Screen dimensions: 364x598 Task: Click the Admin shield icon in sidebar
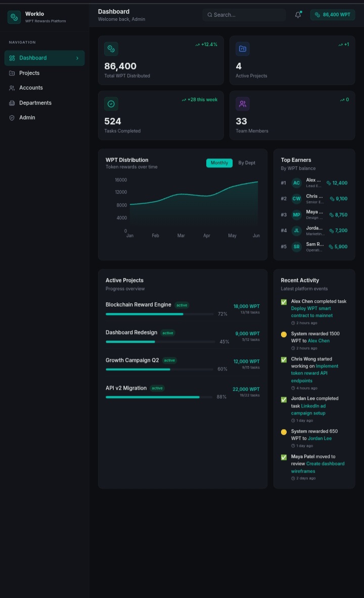12,118
